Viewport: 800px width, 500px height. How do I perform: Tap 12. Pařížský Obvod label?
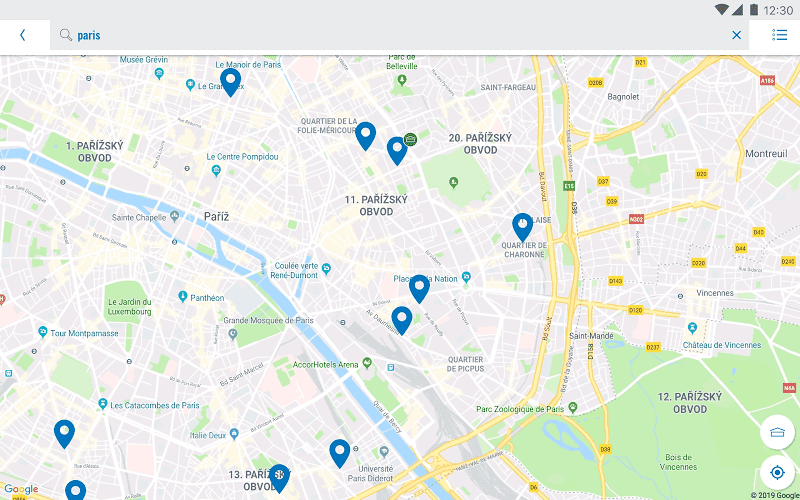pyautogui.click(x=690, y=403)
